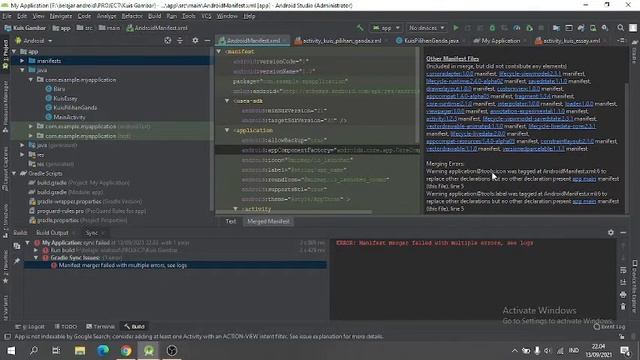Viewport: 640px width, 360px height.
Task: Switch to the Text manifest tab
Action: 231,221
